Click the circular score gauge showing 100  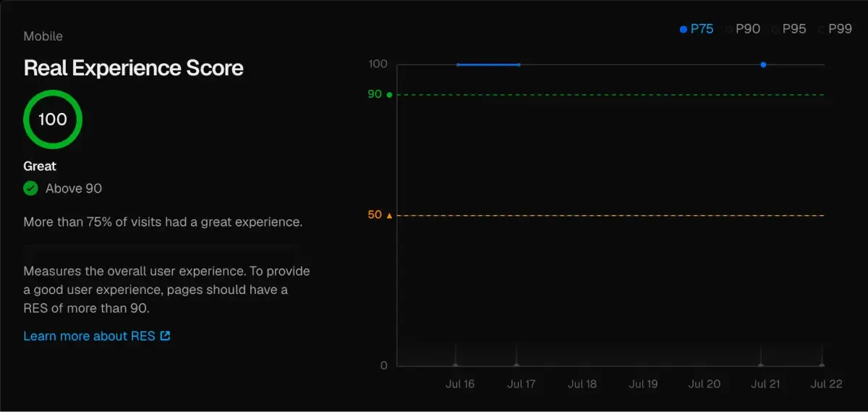[x=53, y=119]
